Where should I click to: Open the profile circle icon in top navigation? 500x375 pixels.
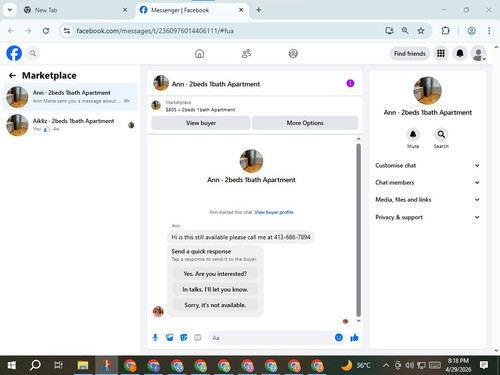[293, 53]
